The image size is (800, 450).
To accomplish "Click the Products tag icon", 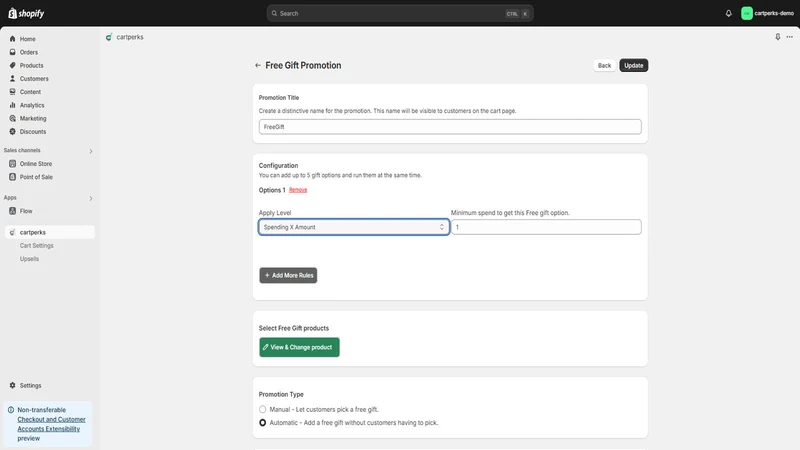I will tap(12, 65).
